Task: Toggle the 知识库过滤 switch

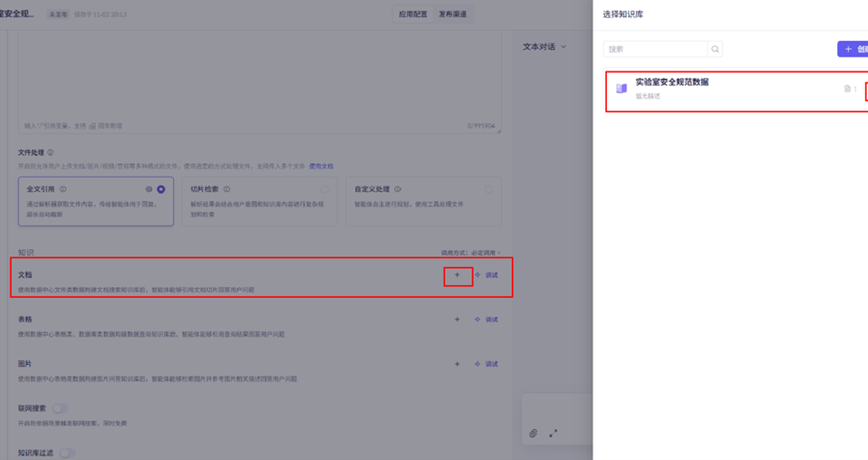Action: (x=68, y=453)
